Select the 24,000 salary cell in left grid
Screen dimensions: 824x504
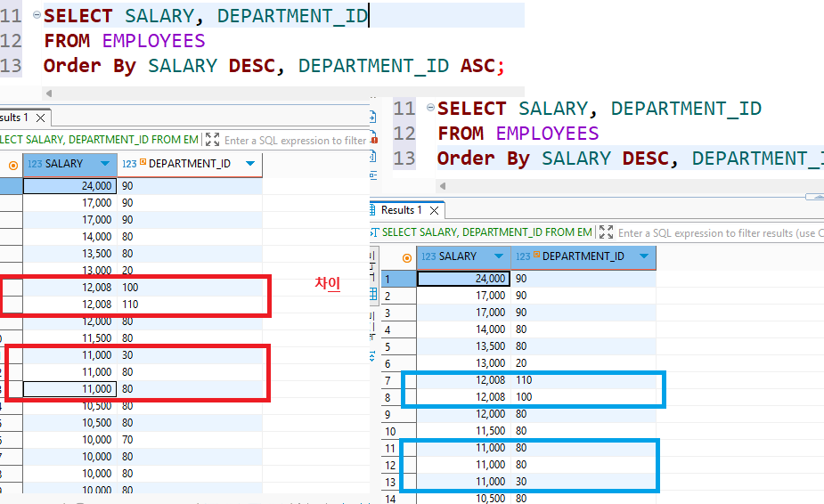[69, 186]
